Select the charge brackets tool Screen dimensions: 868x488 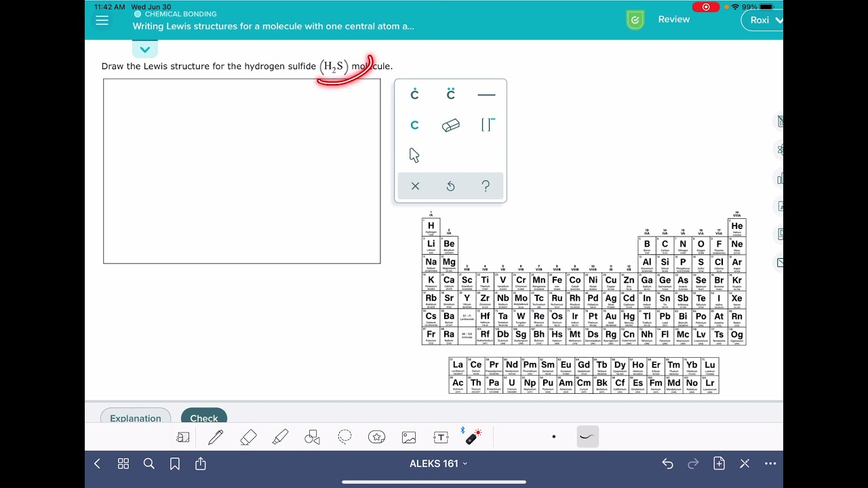488,125
